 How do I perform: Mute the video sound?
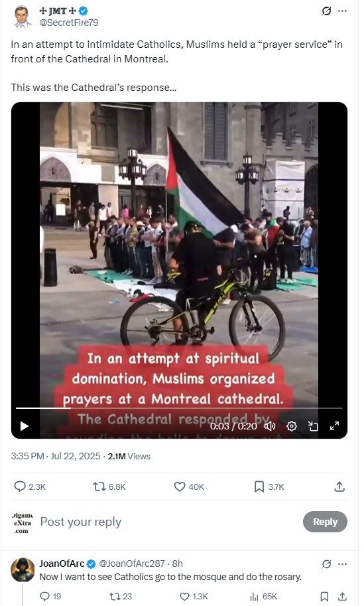[269, 426]
